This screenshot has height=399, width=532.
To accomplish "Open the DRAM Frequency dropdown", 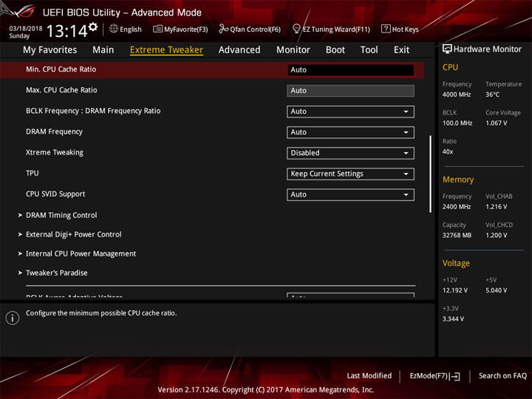I will pyautogui.click(x=350, y=132).
